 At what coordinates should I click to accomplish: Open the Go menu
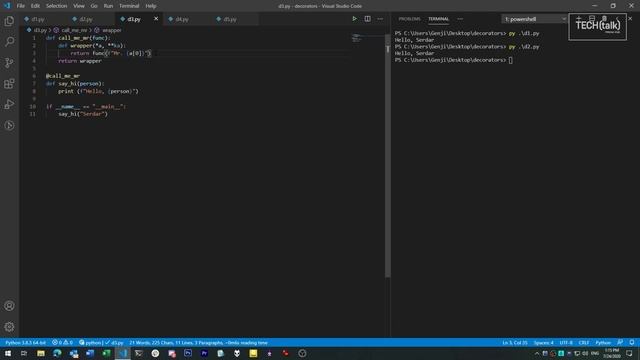point(94,6)
